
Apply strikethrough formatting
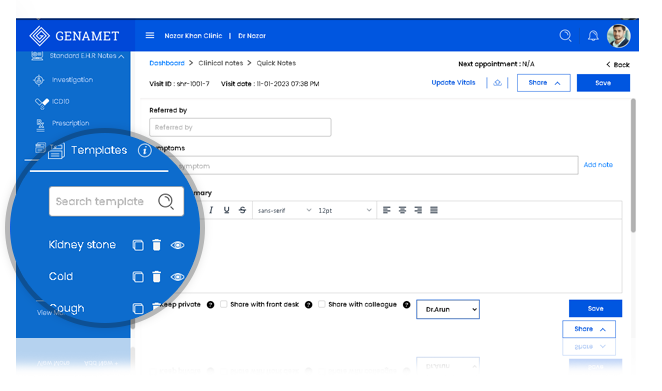242,210
